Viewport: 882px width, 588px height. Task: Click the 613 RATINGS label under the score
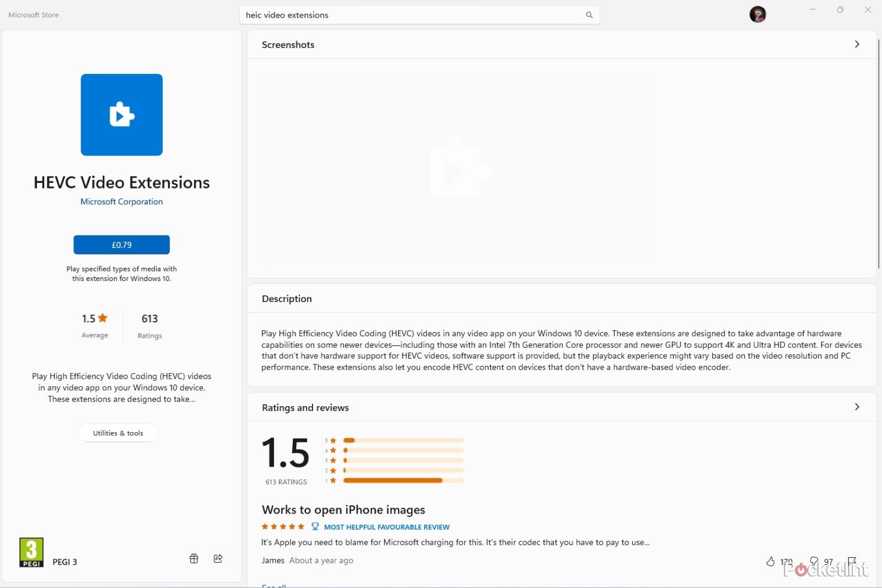click(286, 482)
